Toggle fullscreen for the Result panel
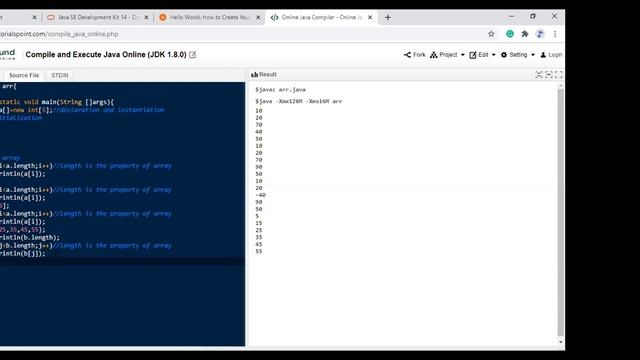 [x=558, y=74]
